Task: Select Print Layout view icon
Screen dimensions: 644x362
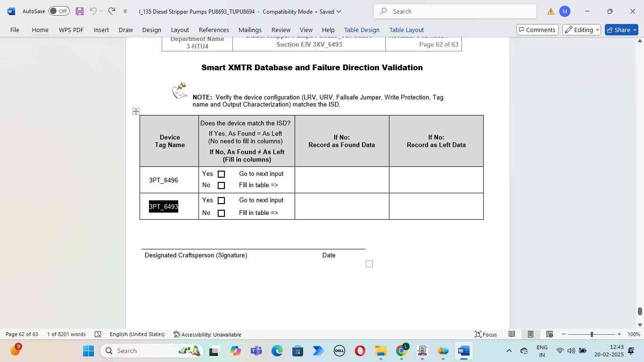Action: [530, 334]
